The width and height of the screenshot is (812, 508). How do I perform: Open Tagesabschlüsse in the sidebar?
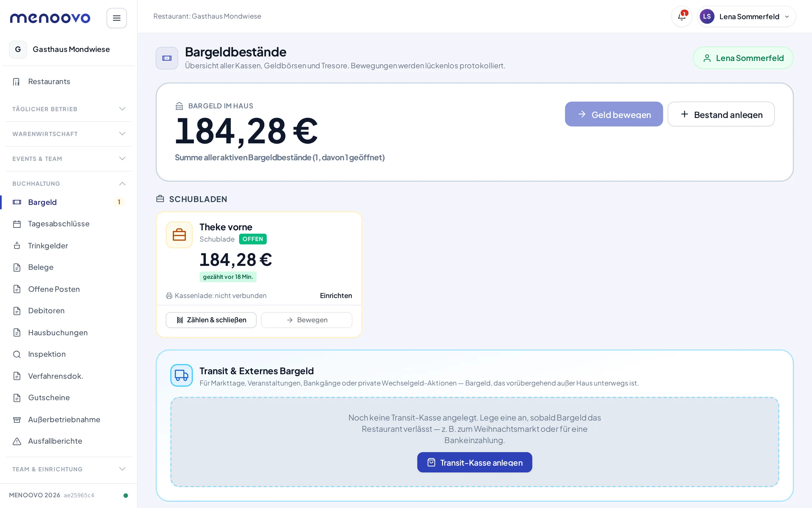69,224
